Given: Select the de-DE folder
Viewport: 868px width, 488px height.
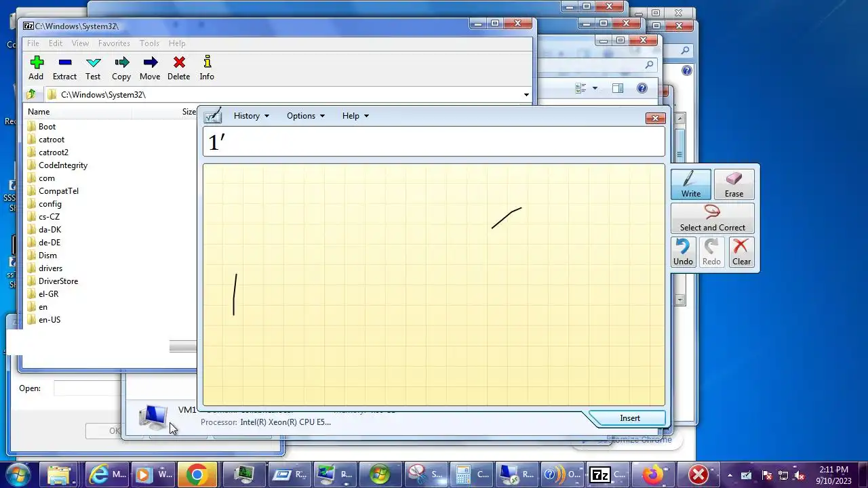Looking at the screenshot, I should click(x=50, y=243).
